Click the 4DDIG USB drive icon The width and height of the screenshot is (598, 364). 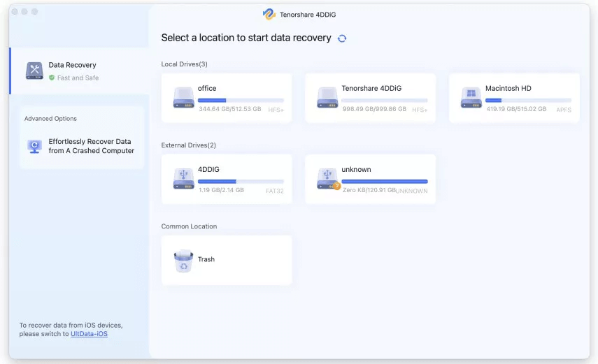point(183,179)
